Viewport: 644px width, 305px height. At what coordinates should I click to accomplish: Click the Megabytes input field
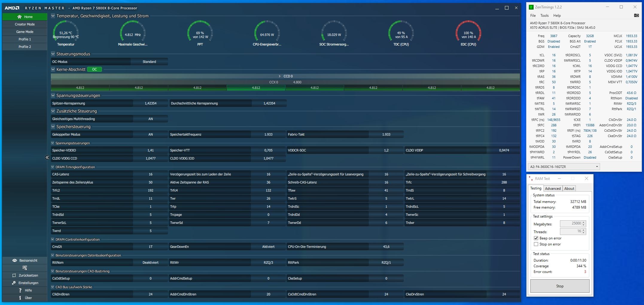coord(570,224)
